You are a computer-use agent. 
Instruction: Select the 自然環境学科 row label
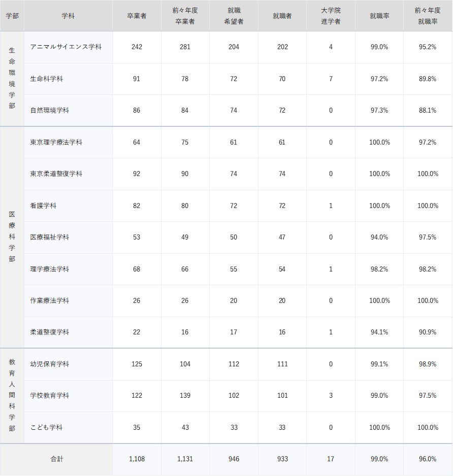(50, 110)
